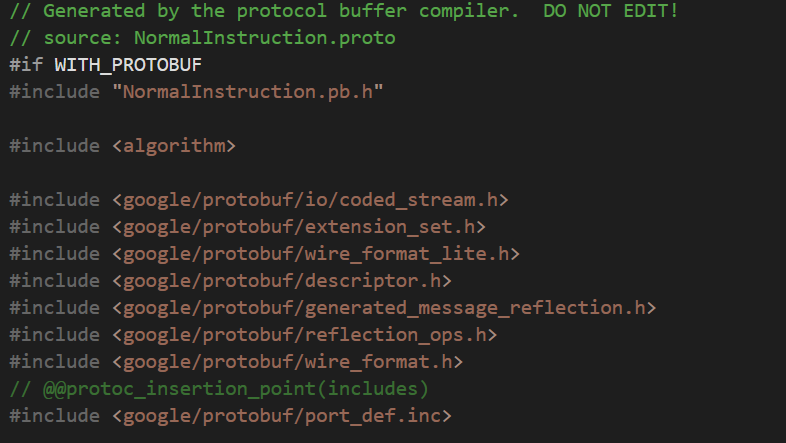Screen dimensions: 786x443
Task: Click #include keyword before <algorithm>
Action: pyautogui.click(x=55, y=146)
